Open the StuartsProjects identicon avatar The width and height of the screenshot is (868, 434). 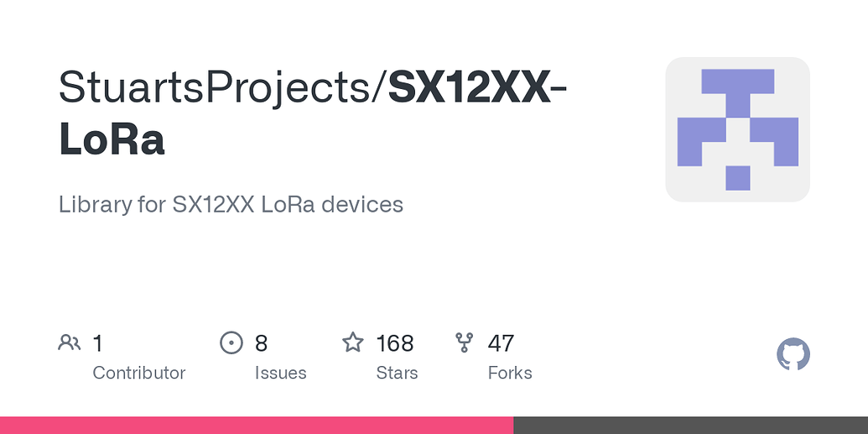pyautogui.click(x=737, y=129)
